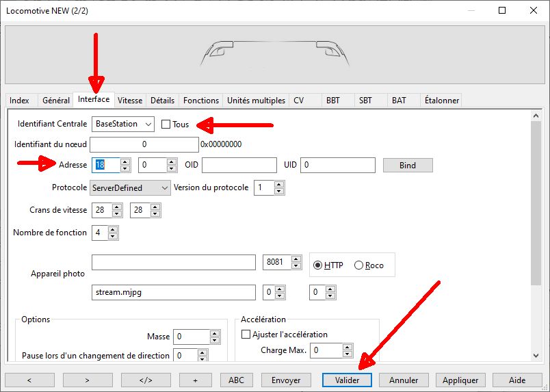The width and height of the screenshot is (550, 392).
Task: Raise camera port 8081 using up arrow
Action: [x=296, y=259]
